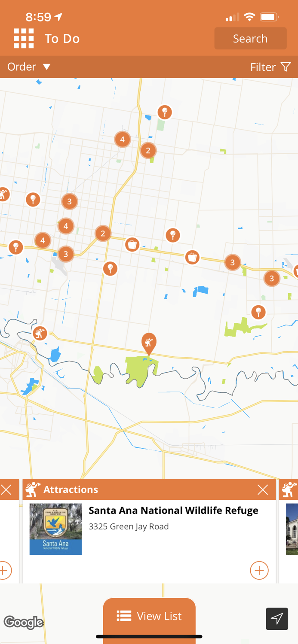Viewport: 298px width, 644px height.
Task: Select the golf marker at top of map
Action: 165,112
